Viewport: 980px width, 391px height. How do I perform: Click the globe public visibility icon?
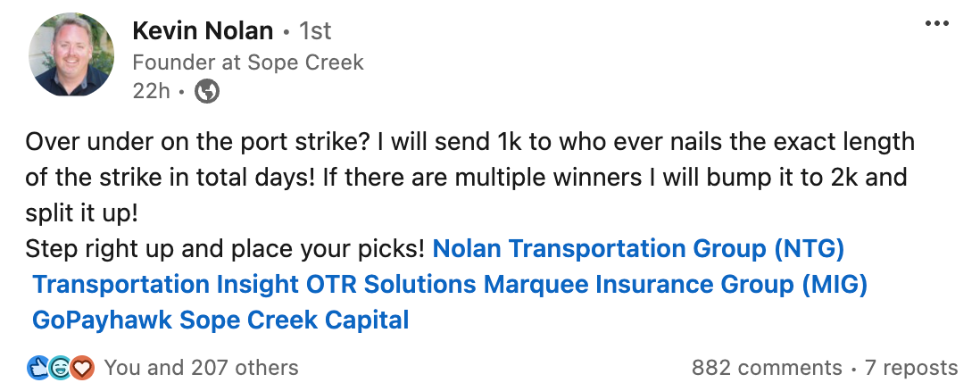tap(207, 91)
